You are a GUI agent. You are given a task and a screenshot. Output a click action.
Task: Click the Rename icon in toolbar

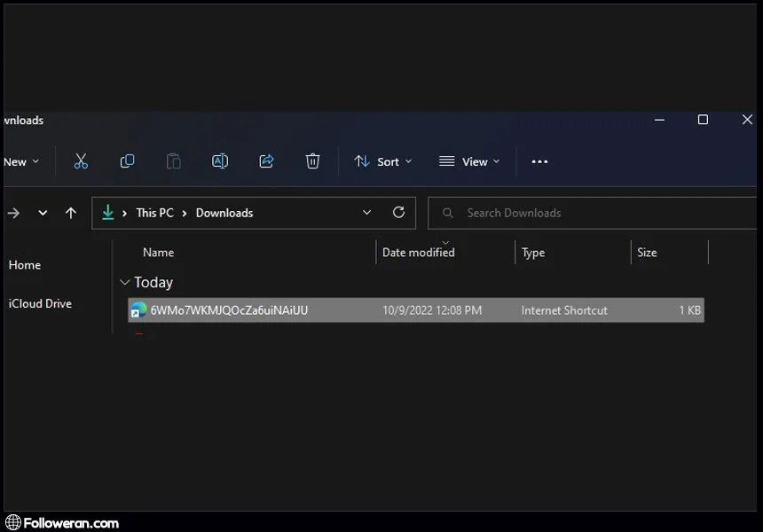click(220, 161)
